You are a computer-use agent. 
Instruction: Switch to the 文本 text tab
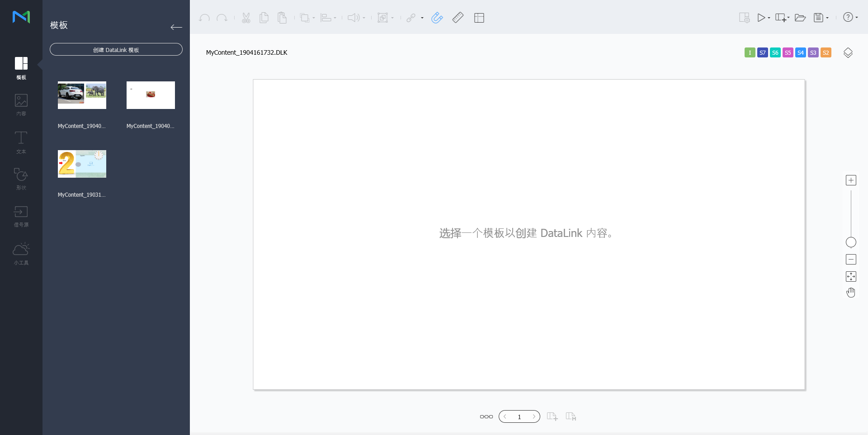click(x=21, y=142)
